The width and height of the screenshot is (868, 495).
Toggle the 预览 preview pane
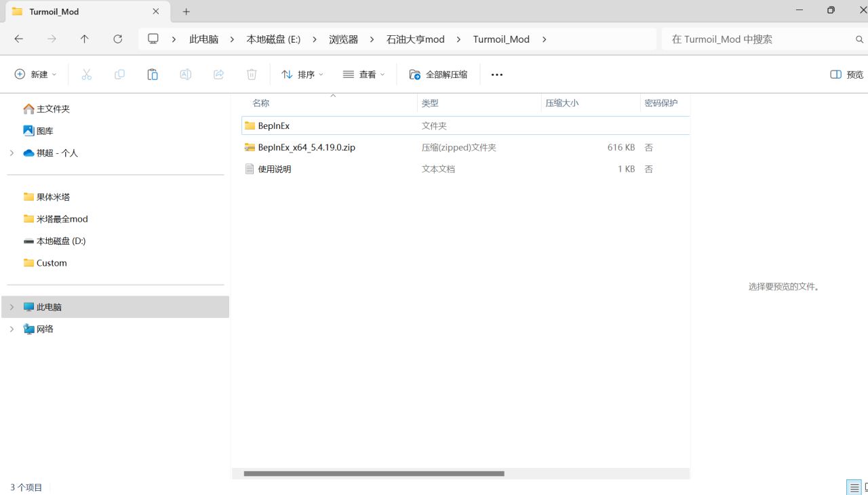(x=847, y=75)
